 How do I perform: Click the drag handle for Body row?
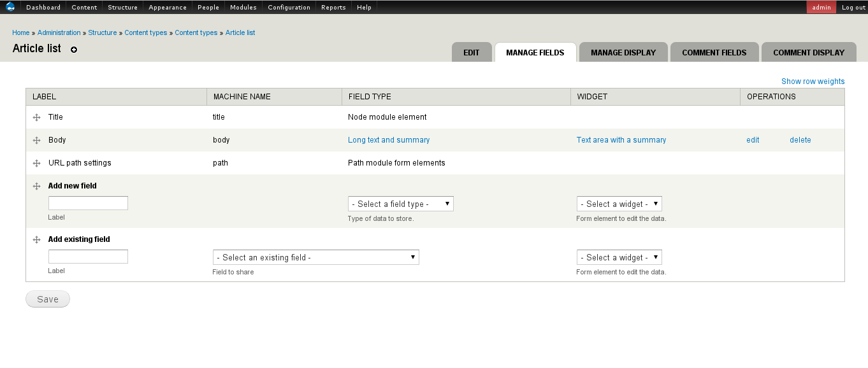[36, 141]
